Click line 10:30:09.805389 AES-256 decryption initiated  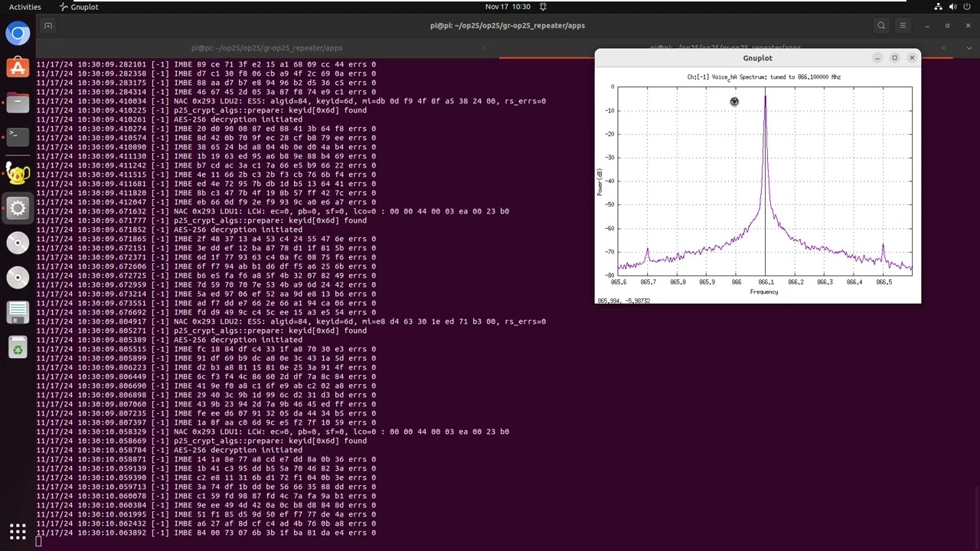[169, 340]
